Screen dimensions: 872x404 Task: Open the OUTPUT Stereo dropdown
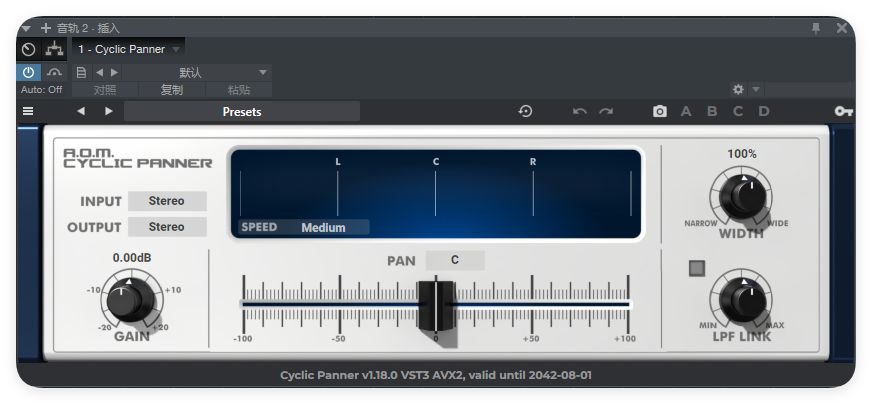pyautogui.click(x=167, y=227)
